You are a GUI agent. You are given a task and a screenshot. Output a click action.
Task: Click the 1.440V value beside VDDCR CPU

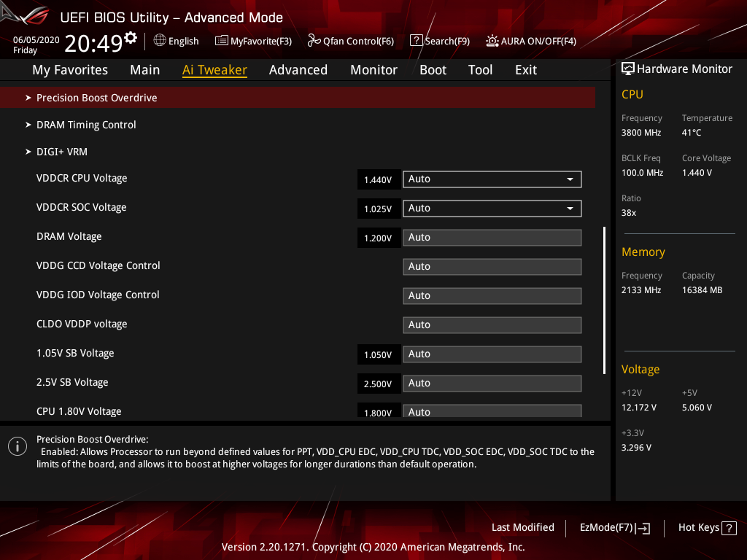click(x=379, y=180)
